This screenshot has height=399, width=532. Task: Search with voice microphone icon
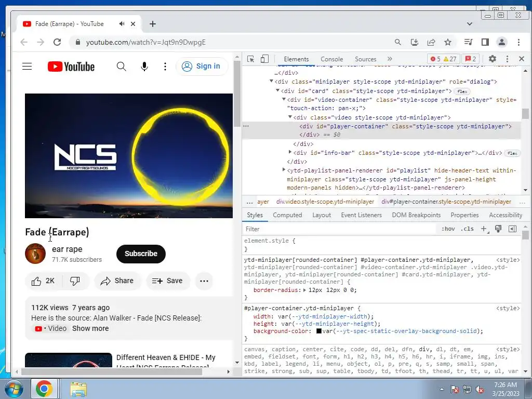[144, 66]
